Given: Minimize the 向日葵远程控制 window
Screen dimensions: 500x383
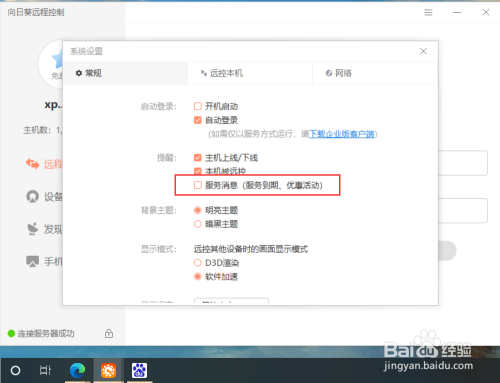Looking at the screenshot, I should 457,13.
